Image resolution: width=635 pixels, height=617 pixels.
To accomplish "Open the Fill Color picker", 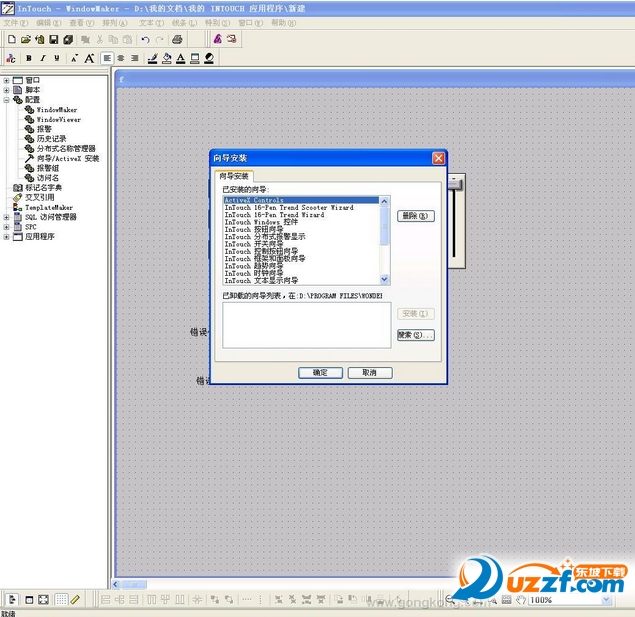I will (167, 58).
